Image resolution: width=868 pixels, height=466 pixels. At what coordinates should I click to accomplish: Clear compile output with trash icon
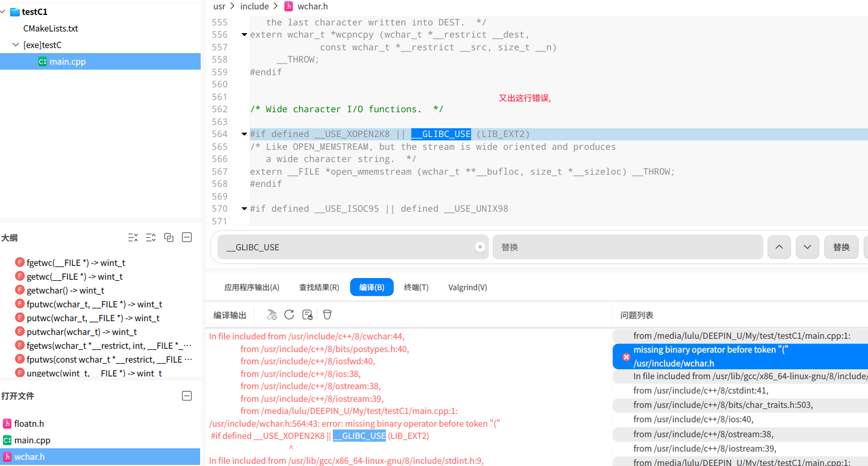[x=327, y=315]
